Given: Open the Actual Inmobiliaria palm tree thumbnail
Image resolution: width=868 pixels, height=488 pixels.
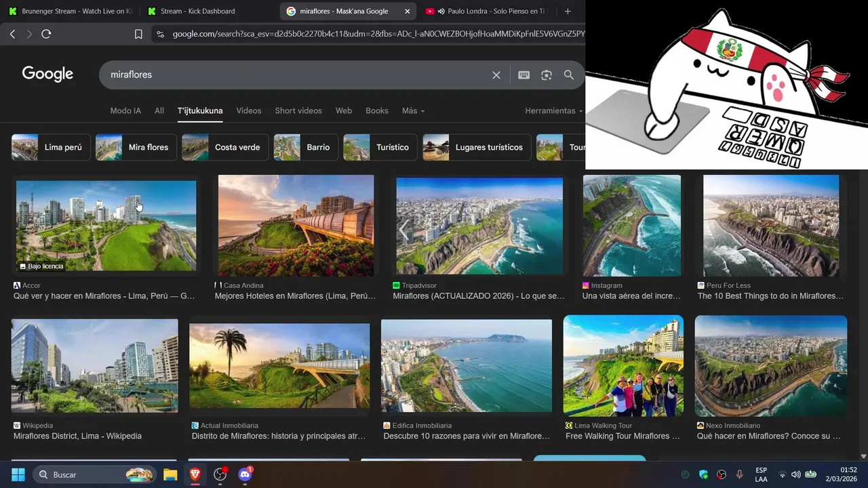Looking at the screenshot, I should 279,366.
